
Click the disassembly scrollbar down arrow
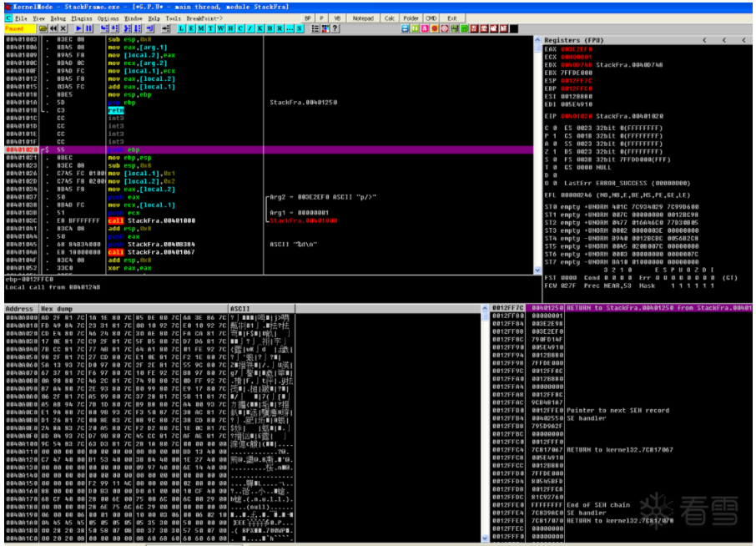537,270
